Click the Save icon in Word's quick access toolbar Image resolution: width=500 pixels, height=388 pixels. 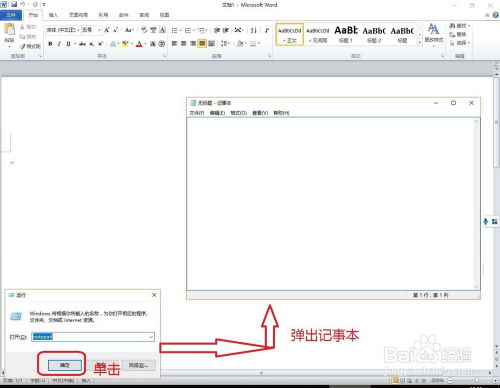point(14,4)
